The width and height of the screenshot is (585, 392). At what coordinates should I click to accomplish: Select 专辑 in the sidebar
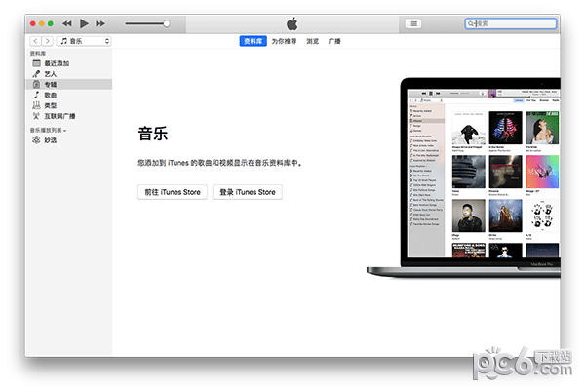(68, 84)
